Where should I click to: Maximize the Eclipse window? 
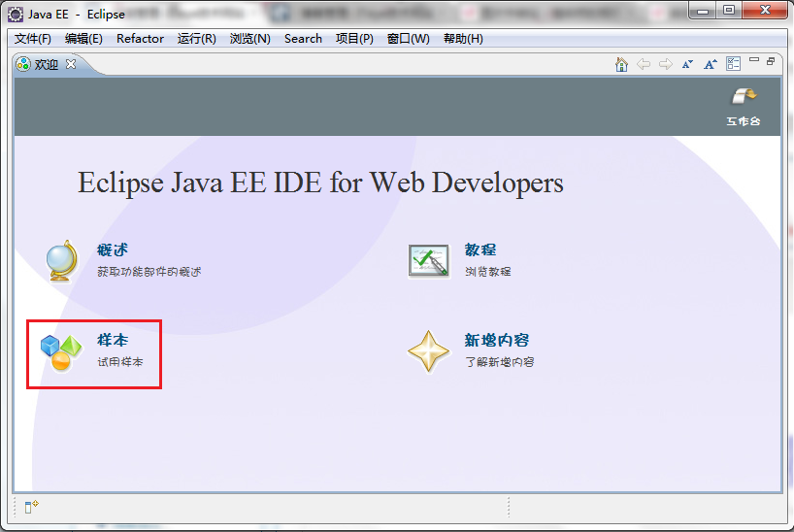[729, 10]
